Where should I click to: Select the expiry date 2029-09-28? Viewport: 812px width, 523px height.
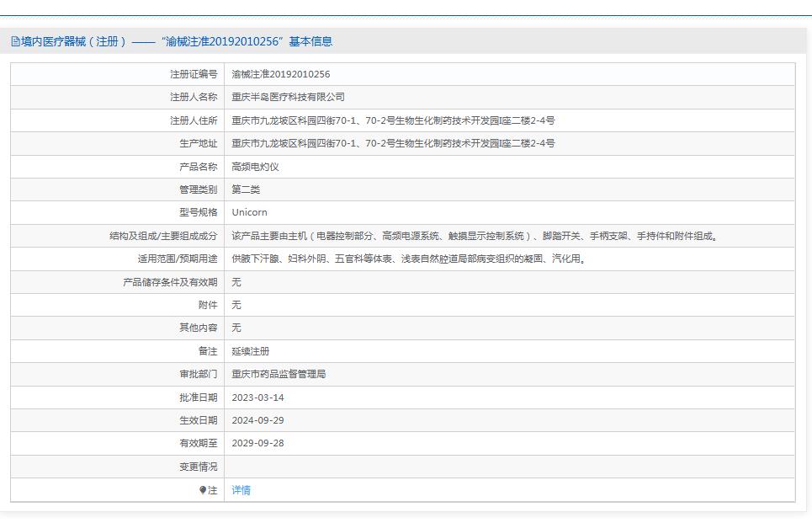click(x=257, y=443)
